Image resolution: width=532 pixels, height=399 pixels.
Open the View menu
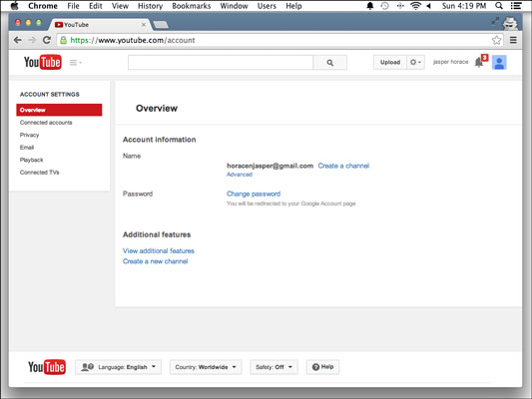(120, 6)
